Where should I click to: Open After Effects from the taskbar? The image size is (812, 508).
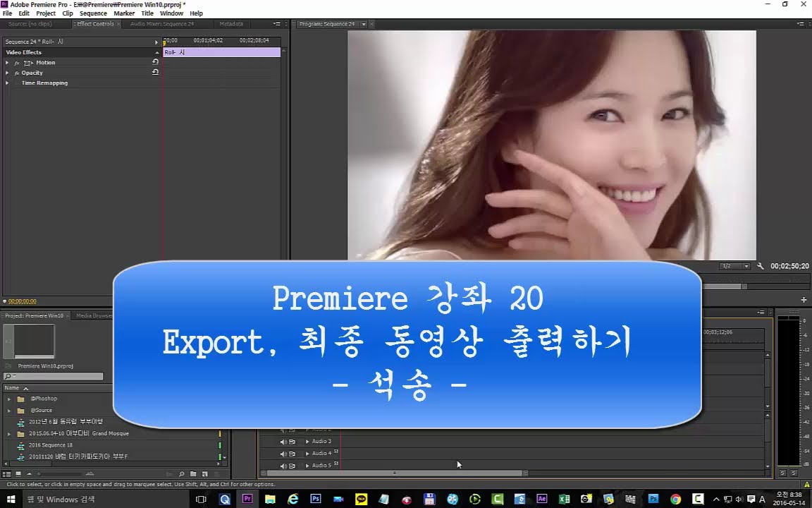pos(541,500)
